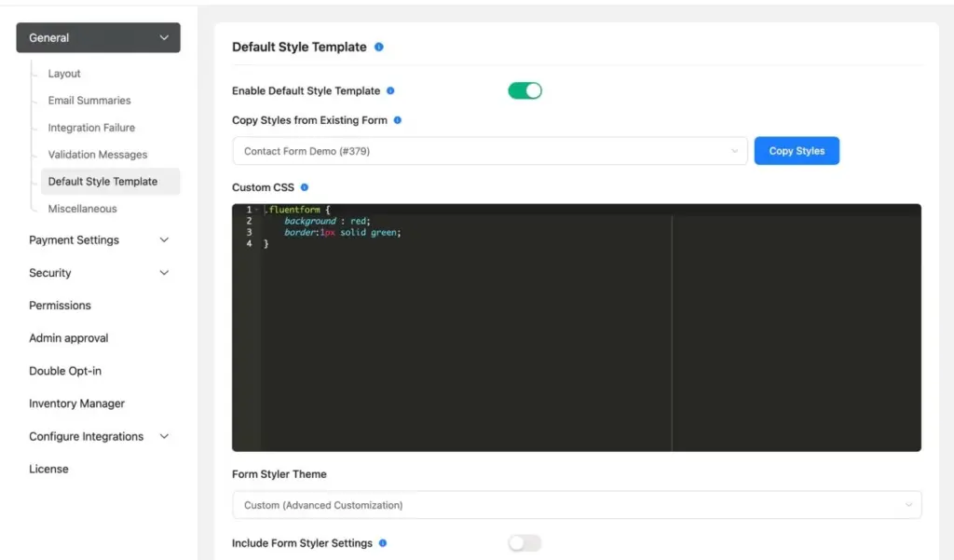
Task: Open the Form Styler Theme dropdown
Action: (x=577, y=504)
